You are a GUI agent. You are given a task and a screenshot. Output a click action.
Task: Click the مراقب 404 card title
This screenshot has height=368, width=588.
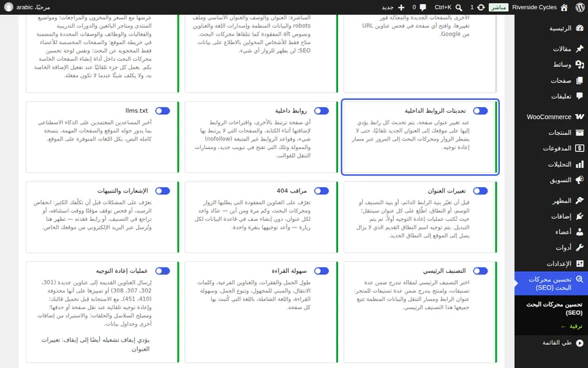click(x=292, y=191)
